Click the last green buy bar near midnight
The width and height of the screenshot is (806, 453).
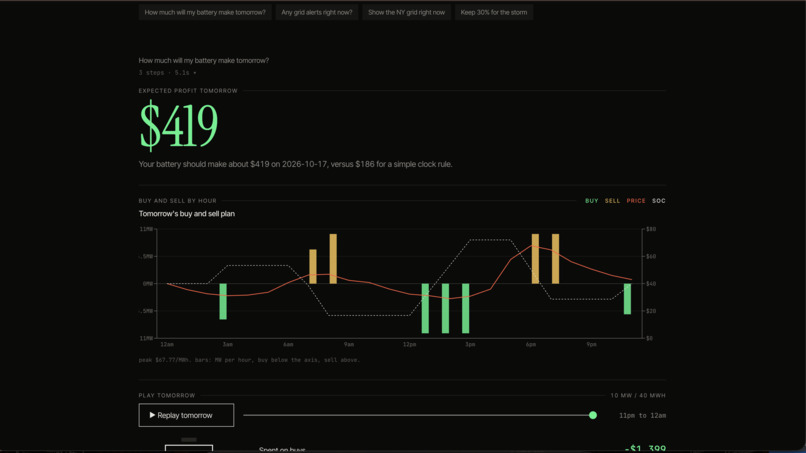tap(627, 299)
